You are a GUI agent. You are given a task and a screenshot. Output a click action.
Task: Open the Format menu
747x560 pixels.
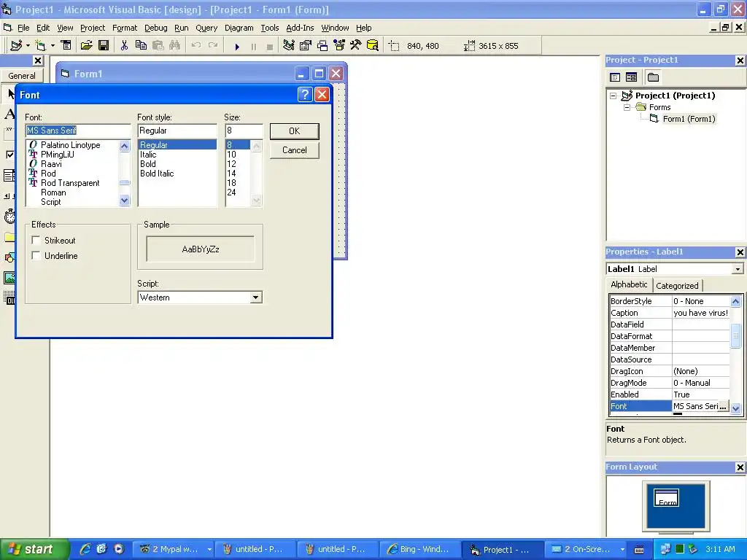tap(125, 28)
